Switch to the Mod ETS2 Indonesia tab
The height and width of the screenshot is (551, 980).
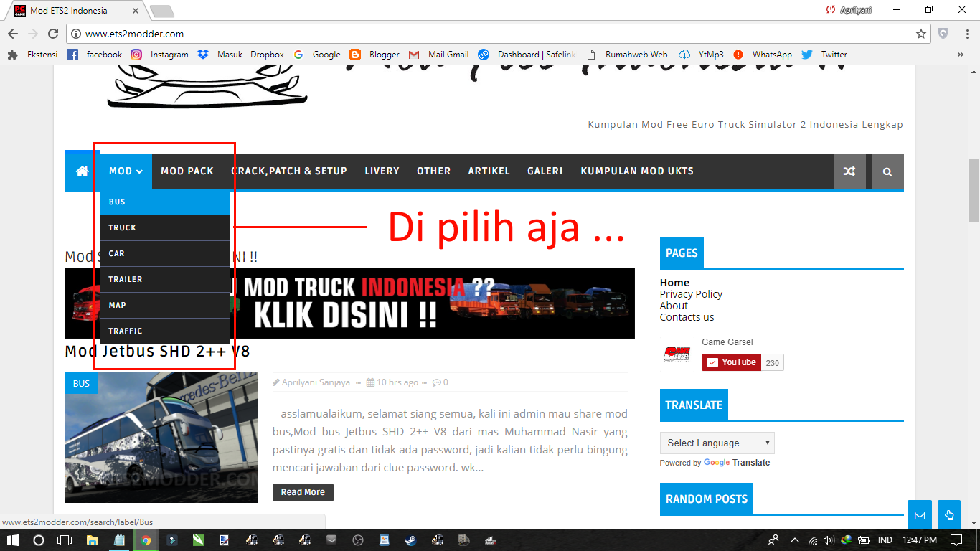point(75,11)
